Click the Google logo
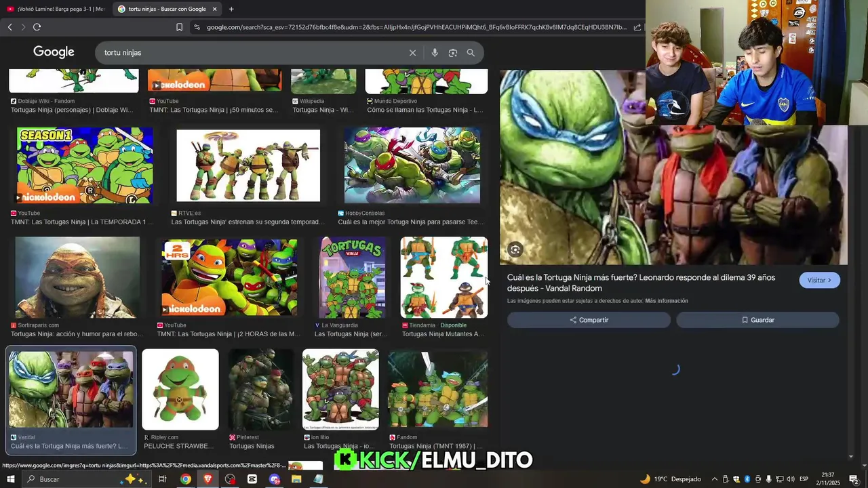 click(54, 52)
